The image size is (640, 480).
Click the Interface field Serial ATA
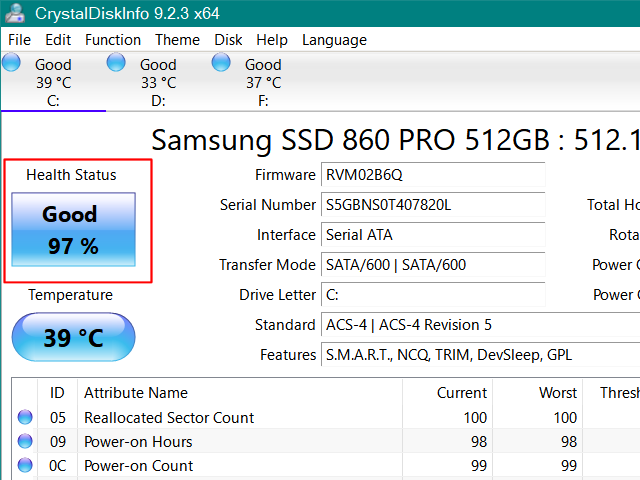tap(433, 235)
